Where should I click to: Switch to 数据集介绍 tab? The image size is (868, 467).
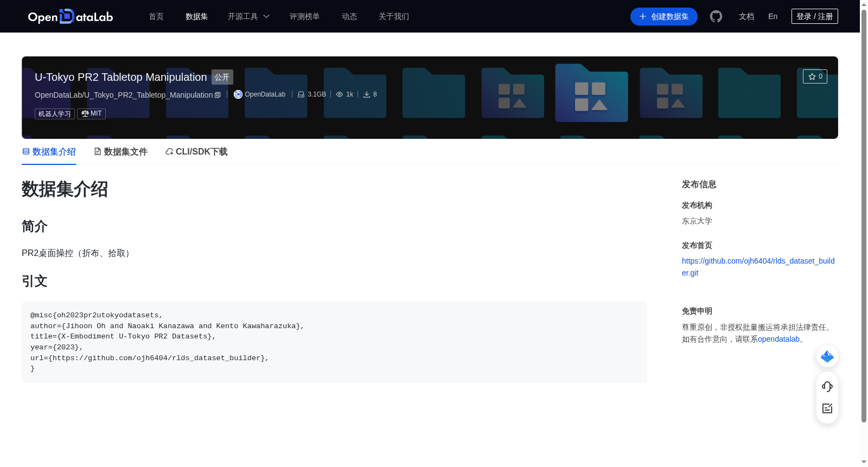click(49, 152)
